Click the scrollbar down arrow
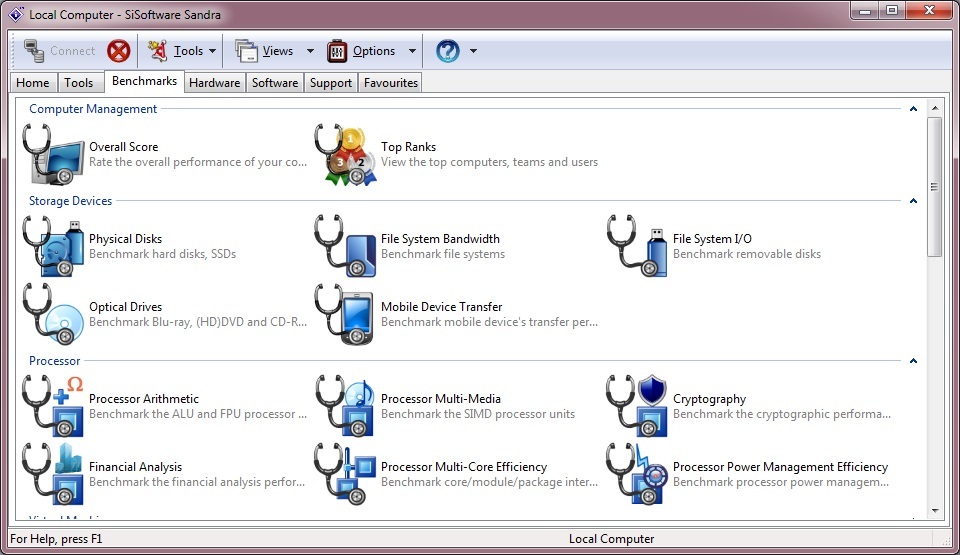The height and width of the screenshot is (555, 960). (934, 510)
